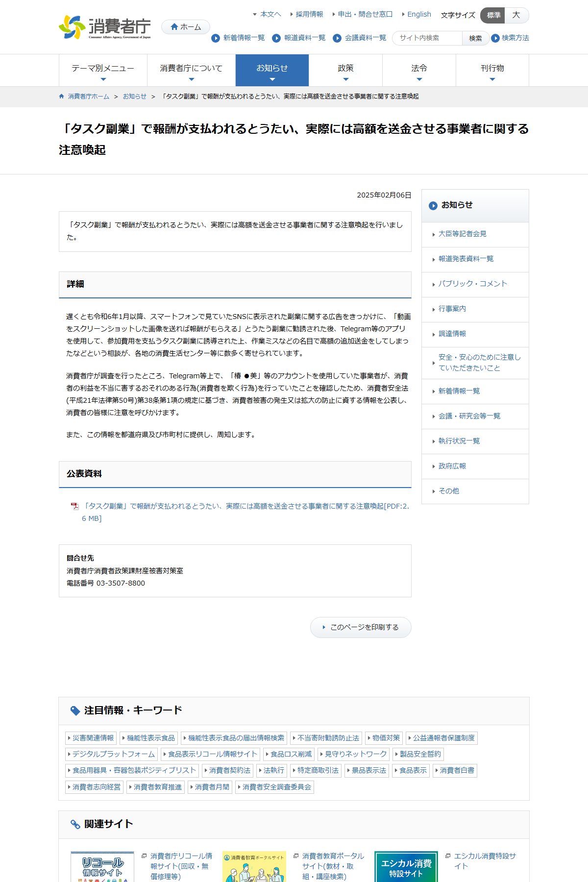Expand the 消費者庁について menu
Viewport: 588px width, 882px height.
191,71
